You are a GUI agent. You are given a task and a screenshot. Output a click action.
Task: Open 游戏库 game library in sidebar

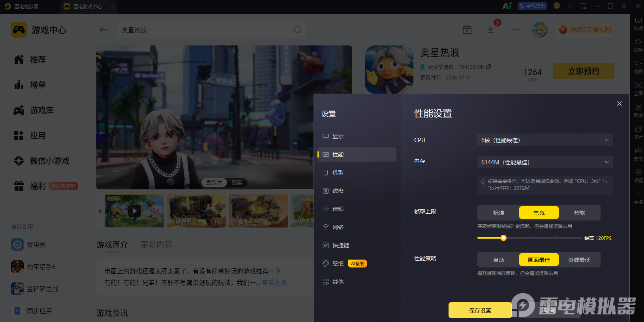[34, 110]
